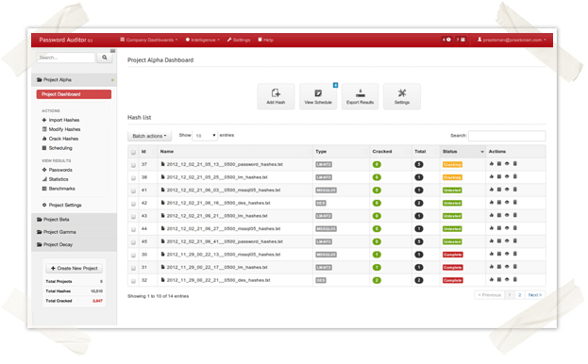The height and width of the screenshot is (364, 588).
Task: Click the crack (flame) icon for row 43
Action: tap(491, 215)
